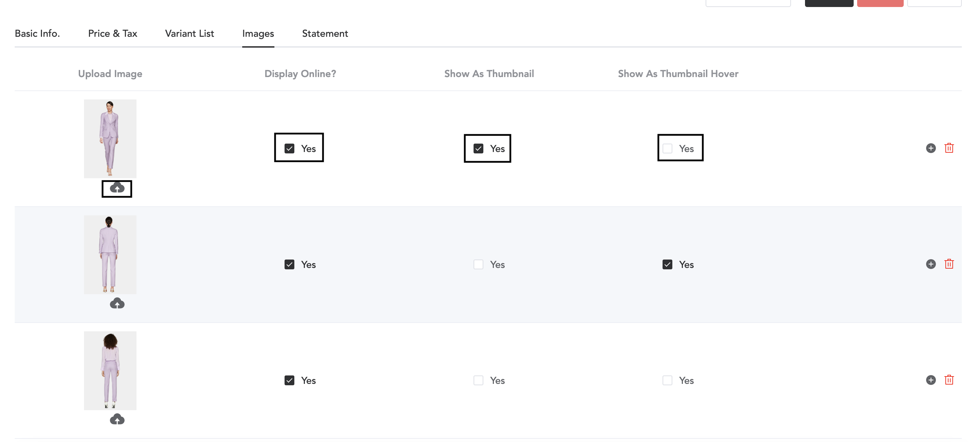Switch to the Basic Info. tab

(37, 34)
